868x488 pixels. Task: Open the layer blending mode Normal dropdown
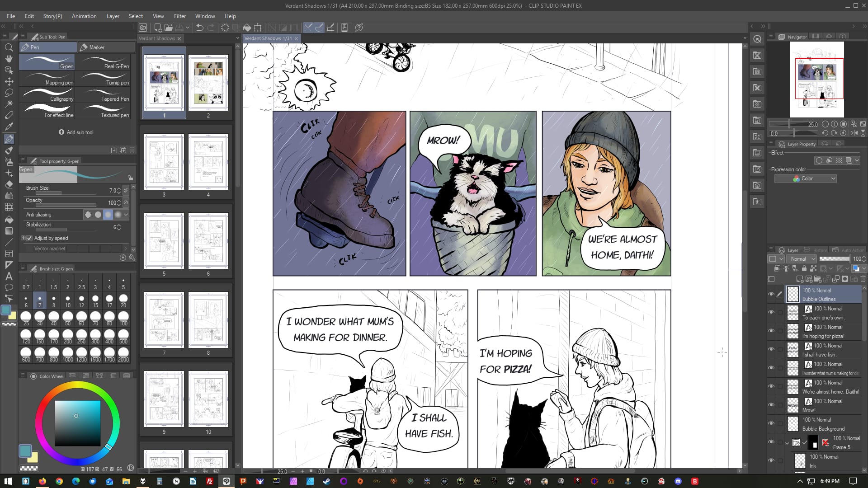tap(802, 259)
